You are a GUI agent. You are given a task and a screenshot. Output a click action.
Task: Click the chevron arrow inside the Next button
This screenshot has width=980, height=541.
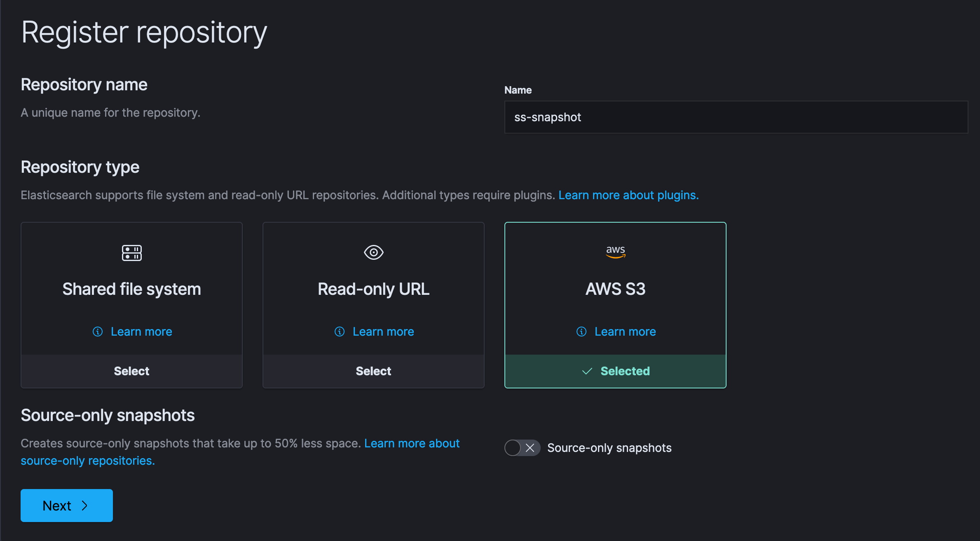click(x=85, y=505)
